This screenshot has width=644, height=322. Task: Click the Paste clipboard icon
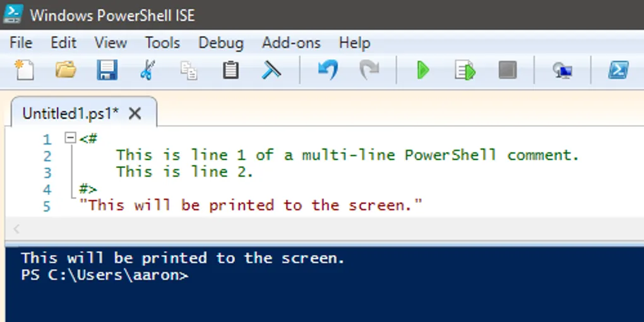pos(230,69)
